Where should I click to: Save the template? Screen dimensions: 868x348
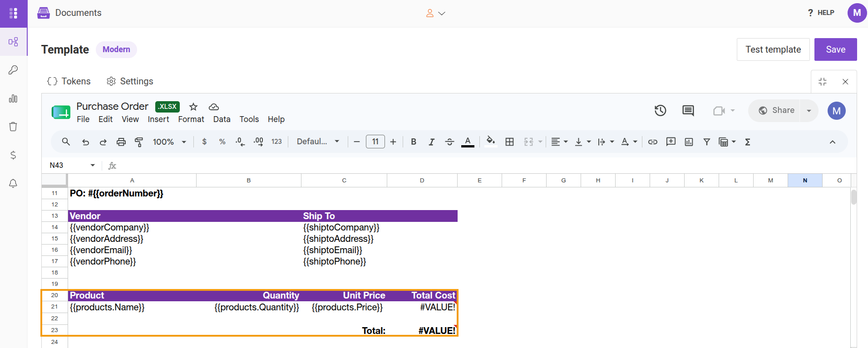835,49
